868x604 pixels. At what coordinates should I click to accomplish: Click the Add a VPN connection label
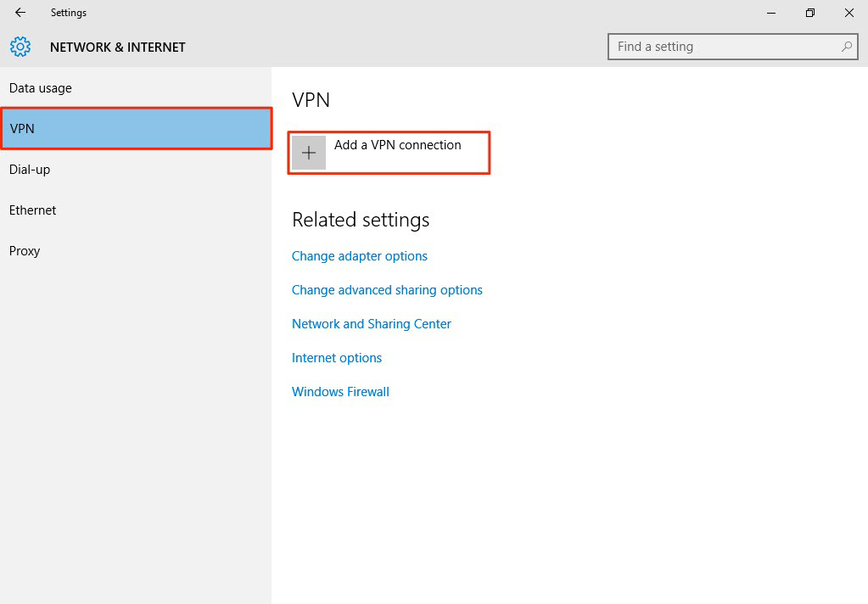[398, 145]
